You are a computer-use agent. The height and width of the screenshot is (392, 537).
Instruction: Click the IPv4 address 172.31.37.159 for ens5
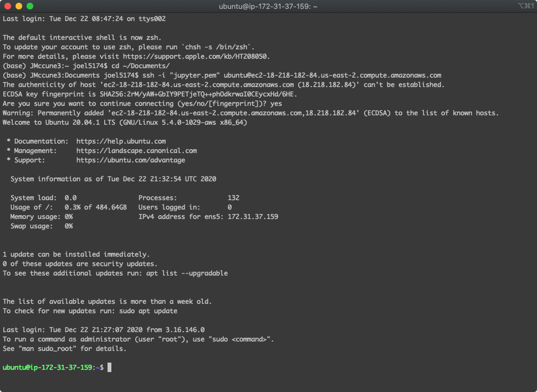point(253,217)
